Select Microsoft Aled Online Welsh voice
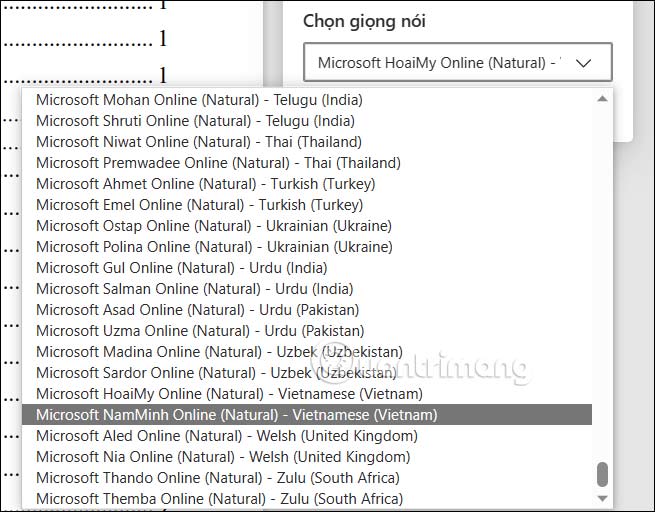 point(307,436)
